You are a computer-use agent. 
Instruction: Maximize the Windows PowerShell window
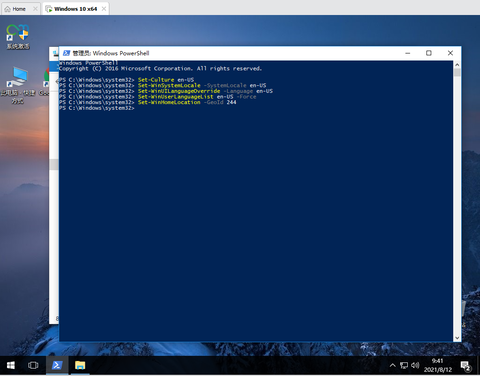(429, 53)
